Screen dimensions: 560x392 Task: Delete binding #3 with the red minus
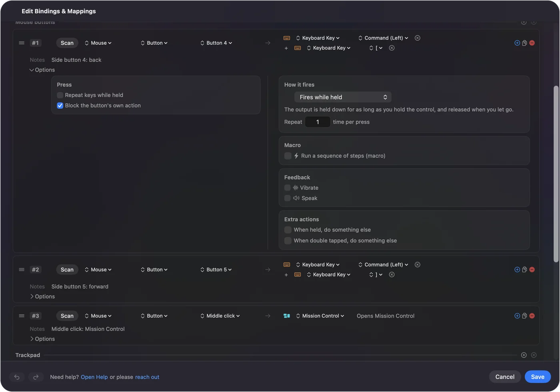pos(532,316)
